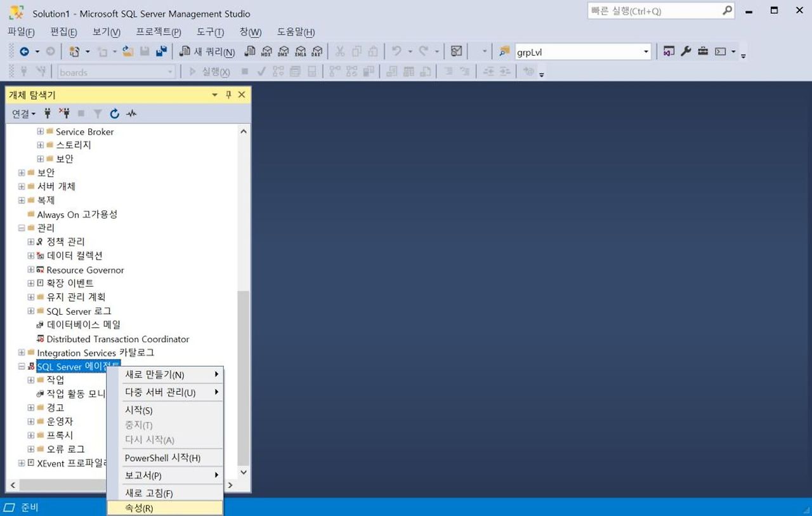This screenshot has height=516, width=812.
Task: Close the Object Explorer panel
Action: [242, 95]
